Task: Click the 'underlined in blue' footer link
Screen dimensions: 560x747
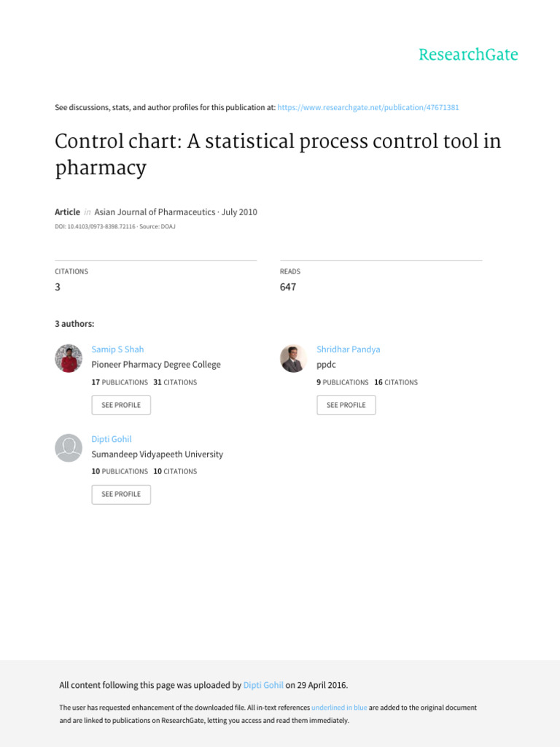Action: pyautogui.click(x=339, y=708)
